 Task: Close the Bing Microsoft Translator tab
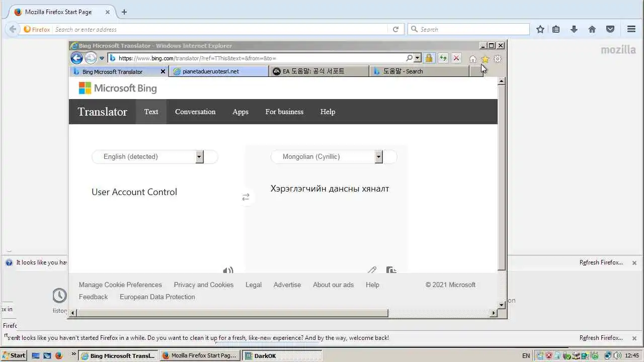point(163,71)
